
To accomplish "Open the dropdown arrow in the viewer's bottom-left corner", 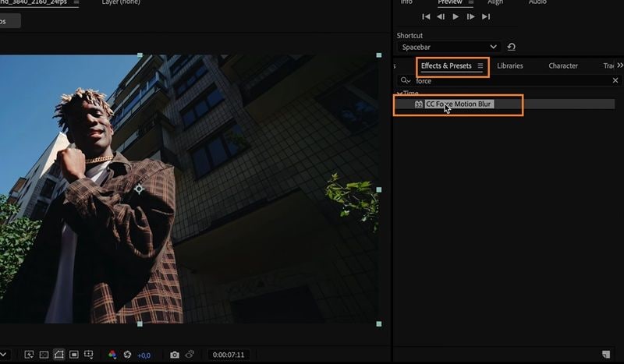I will point(3,355).
